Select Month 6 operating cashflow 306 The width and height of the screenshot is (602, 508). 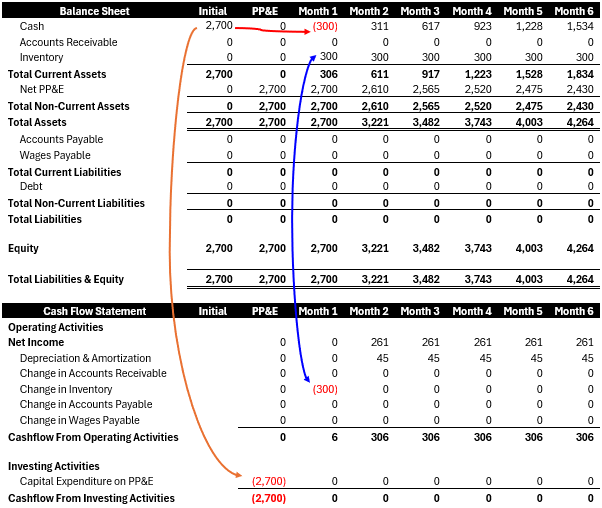(585, 437)
